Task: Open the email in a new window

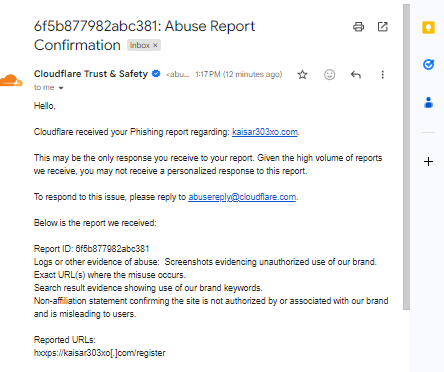Action: tap(382, 27)
